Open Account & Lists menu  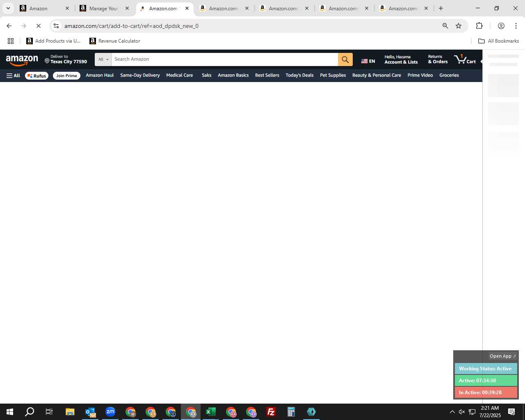point(401,59)
